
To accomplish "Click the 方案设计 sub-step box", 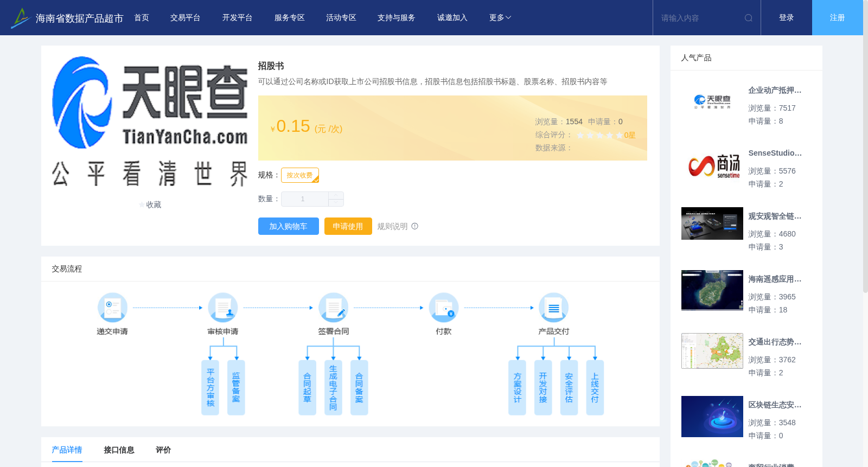I will tap(518, 388).
